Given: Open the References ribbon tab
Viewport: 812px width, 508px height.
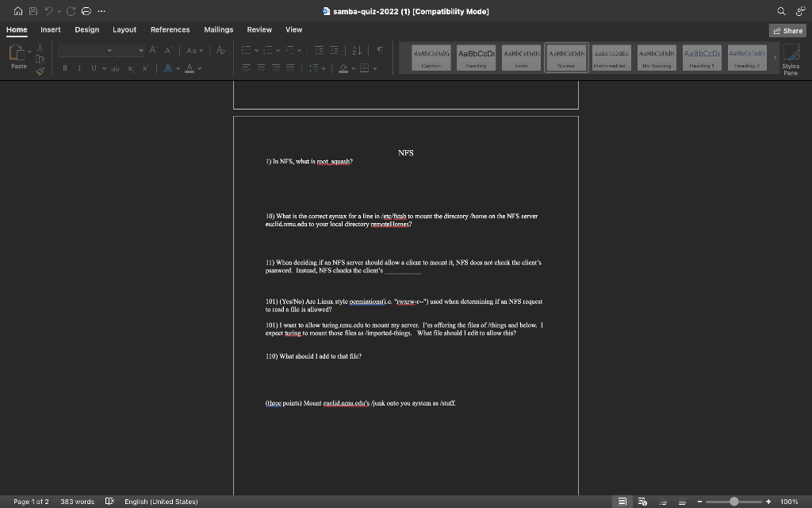Looking at the screenshot, I should click(170, 29).
